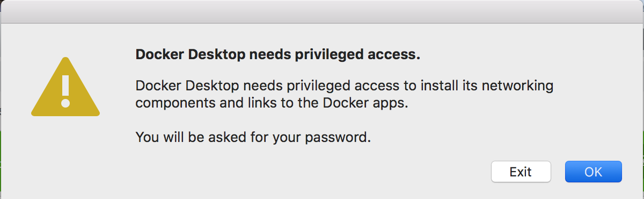The image size is (644, 199).
Task: Click the bold heading about privileged access
Action: point(277,55)
